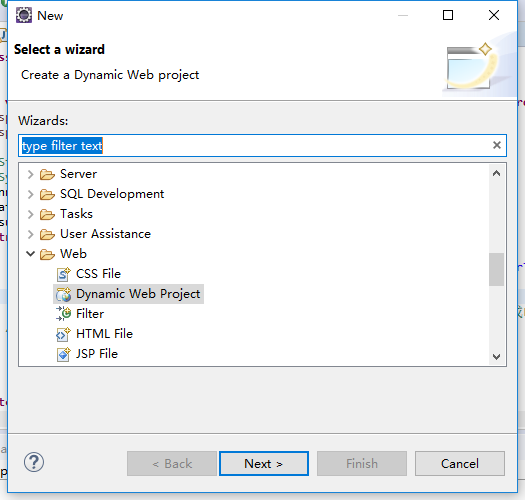Expand the Server folder
525x500 pixels.
[x=30, y=174]
